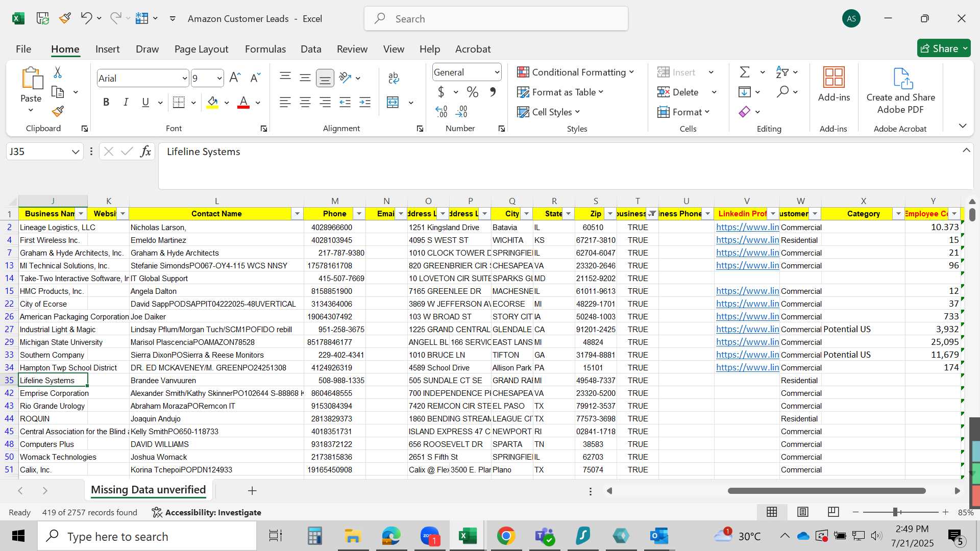Expand the Conditional Formatting menu
This screenshot has width=980, height=551.
(575, 72)
